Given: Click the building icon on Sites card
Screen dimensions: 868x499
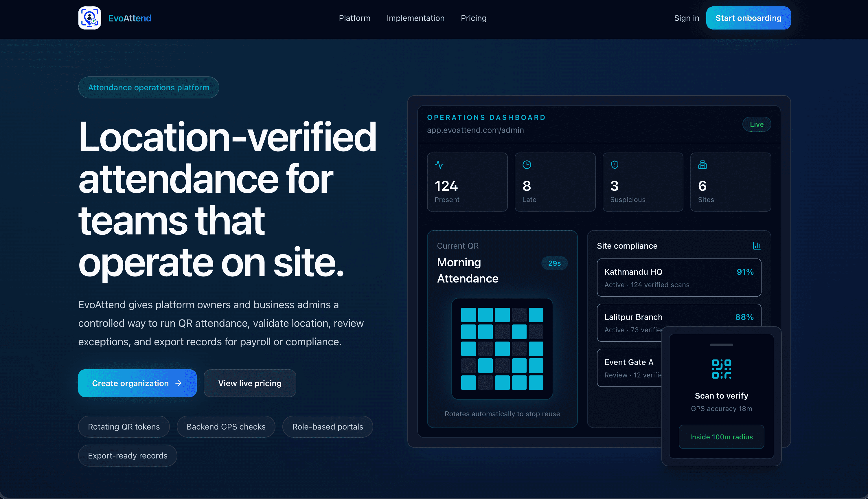Looking at the screenshot, I should [703, 165].
